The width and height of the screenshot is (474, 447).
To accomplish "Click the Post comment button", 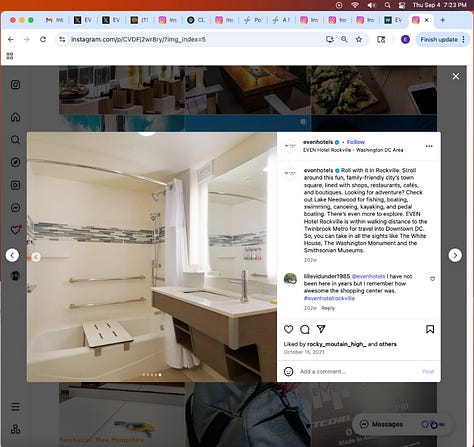I will pyautogui.click(x=428, y=371).
